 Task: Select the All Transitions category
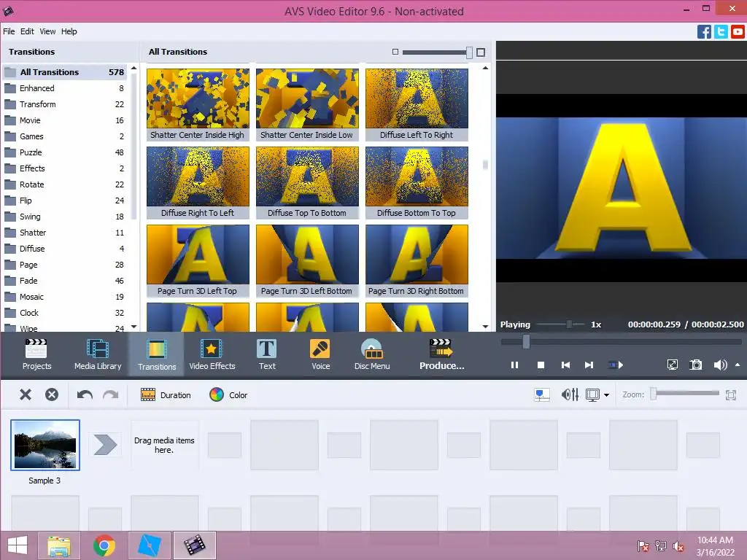64,72
